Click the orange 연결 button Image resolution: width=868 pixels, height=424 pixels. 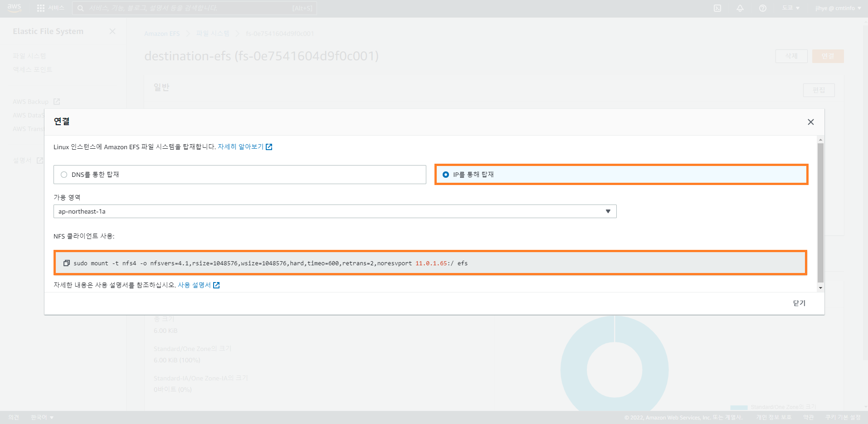tap(828, 56)
